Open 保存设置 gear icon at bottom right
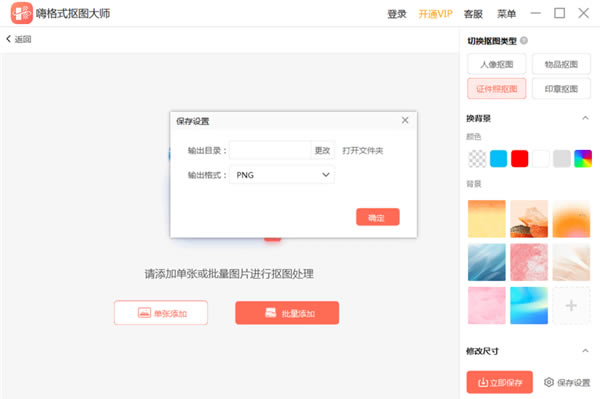The height and width of the screenshot is (399, 600). click(549, 382)
